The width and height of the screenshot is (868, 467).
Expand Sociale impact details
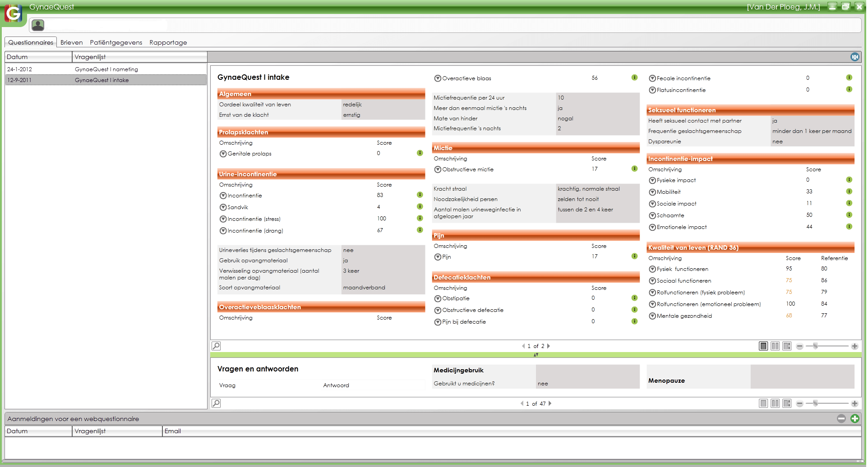click(652, 204)
